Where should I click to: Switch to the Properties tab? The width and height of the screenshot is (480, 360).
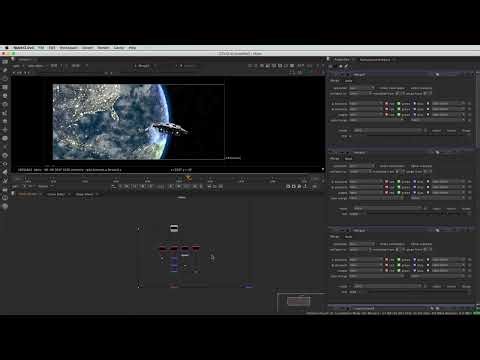[342, 59]
